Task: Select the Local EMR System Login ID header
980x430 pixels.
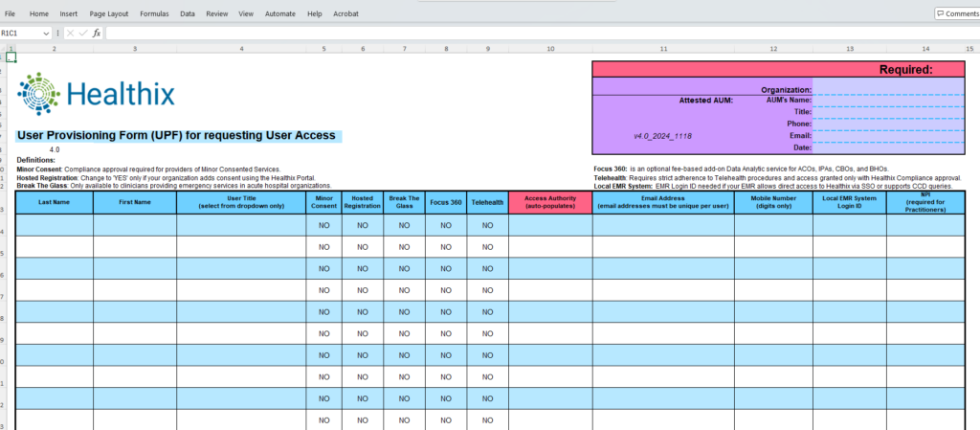Action: pos(850,202)
